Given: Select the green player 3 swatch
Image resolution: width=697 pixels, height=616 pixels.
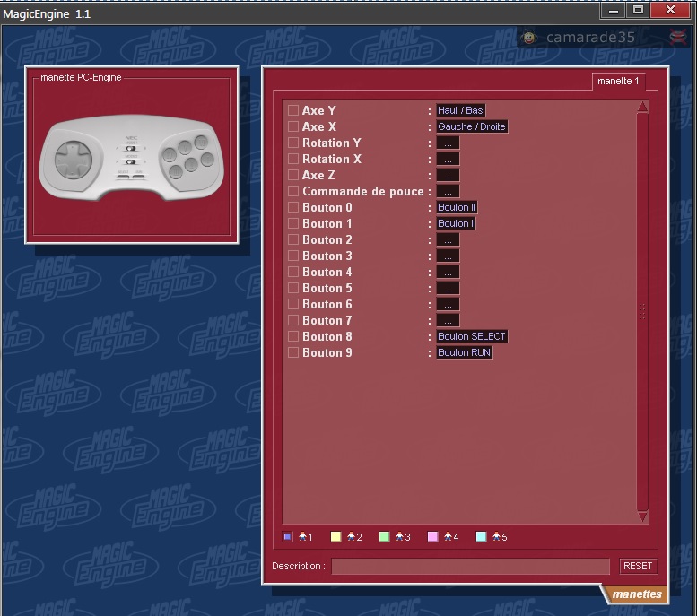Looking at the screenshot, I should point(385,537).
